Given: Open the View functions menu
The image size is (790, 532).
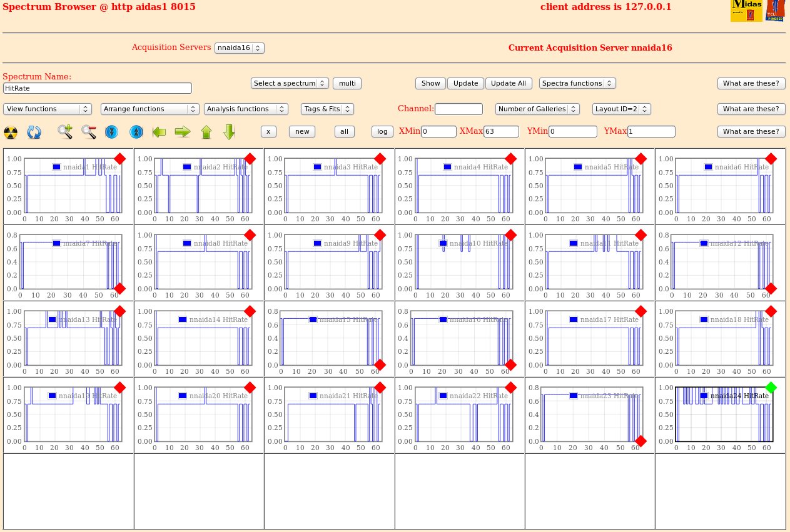Looking at the screenshot, I should (x=48, y=109).
